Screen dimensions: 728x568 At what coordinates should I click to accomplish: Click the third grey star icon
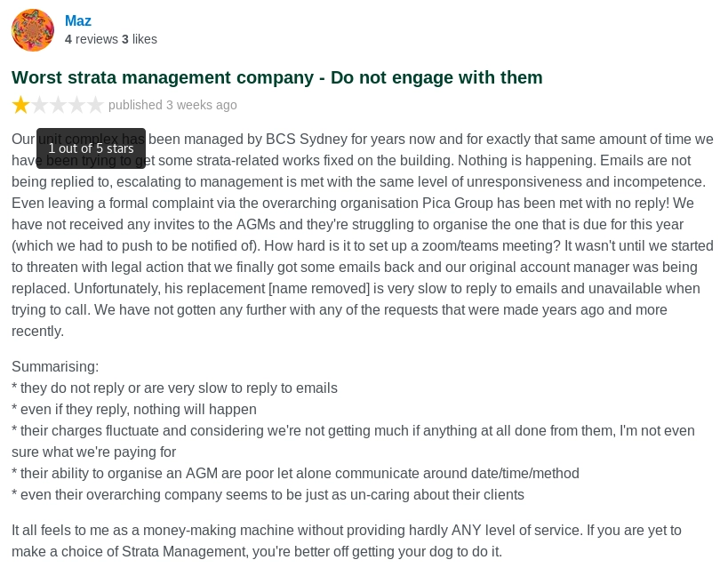click(58, 105)
